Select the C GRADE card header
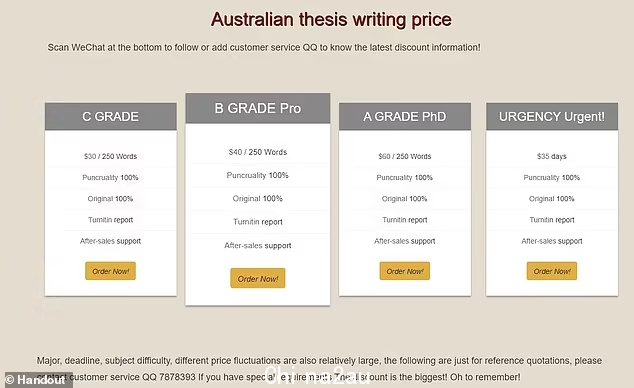The height and width of the screenshot is (388, 634). [110, 116]
